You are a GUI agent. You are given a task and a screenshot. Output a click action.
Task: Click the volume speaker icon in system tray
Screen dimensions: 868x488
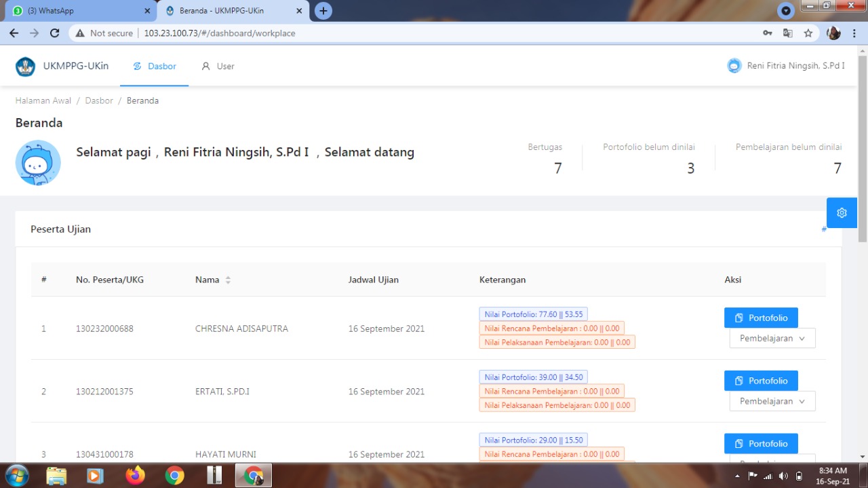point(783,476)
